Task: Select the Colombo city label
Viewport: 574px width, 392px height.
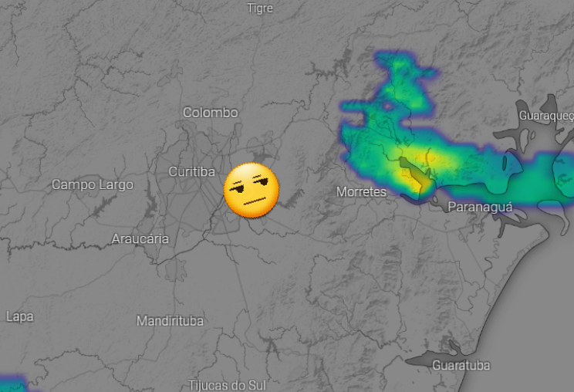Action: pos(211,113)
